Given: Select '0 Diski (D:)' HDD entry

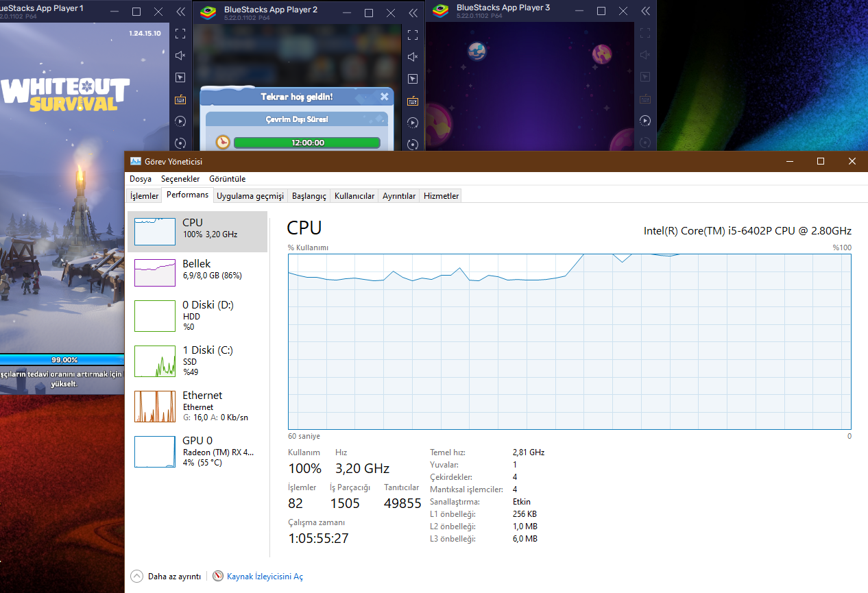Looking at the screenshot, I should point(197,315).
